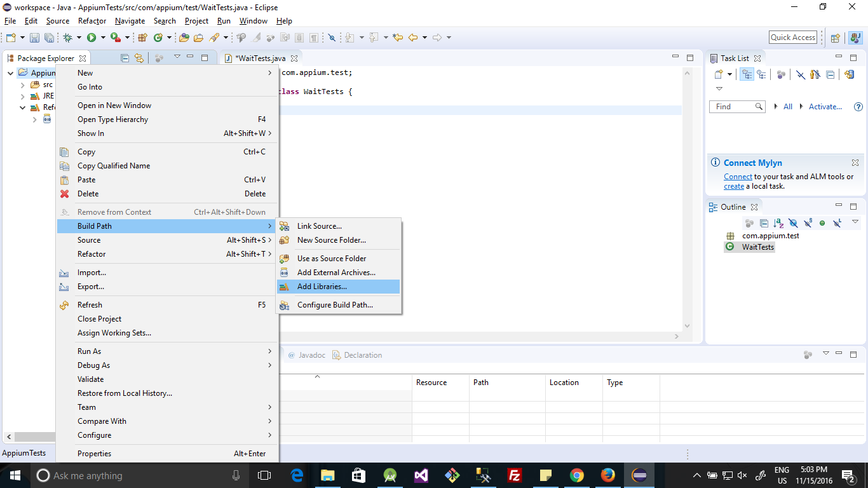Toggle Sort alphabetically in Outline
The image size is (868, 488).
[778, 223]
